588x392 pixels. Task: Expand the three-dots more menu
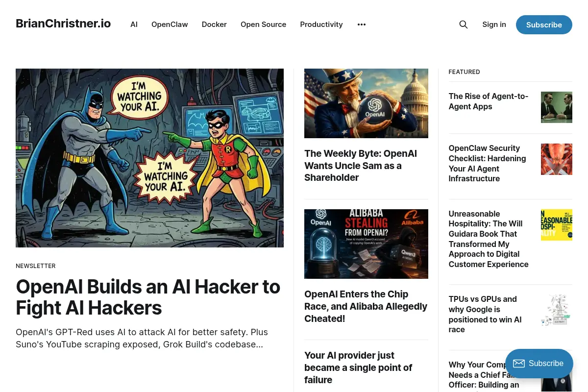[362, 24]
